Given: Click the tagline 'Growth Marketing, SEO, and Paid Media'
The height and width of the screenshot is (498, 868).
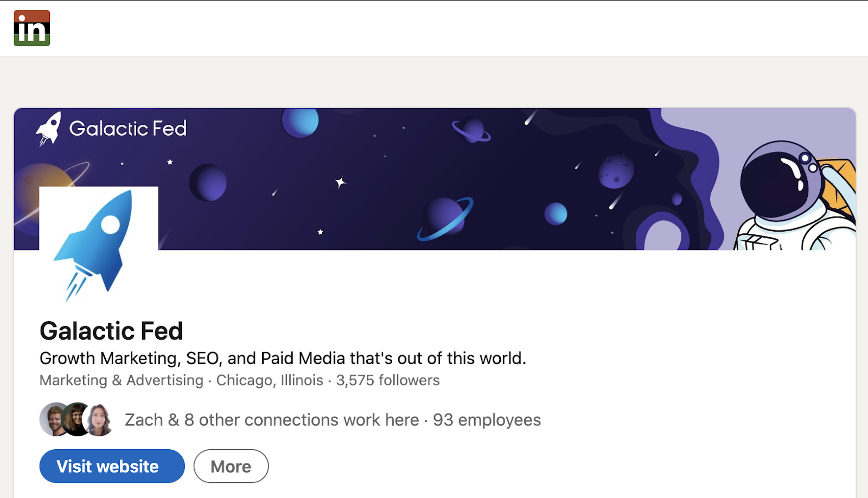Looking at the screenshot, I should point(193,358).
